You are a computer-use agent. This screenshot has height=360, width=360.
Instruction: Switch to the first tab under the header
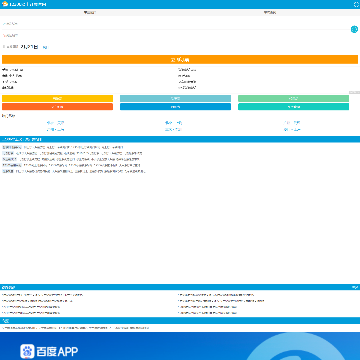[90, 13]
